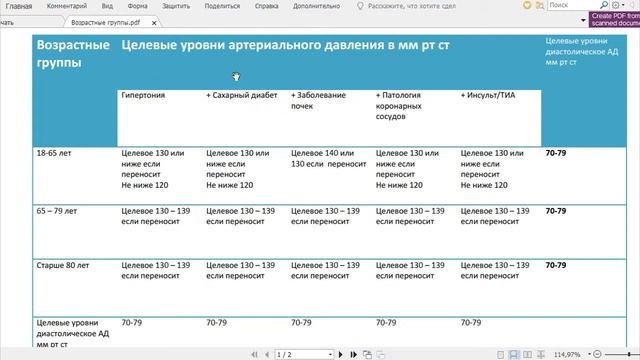Click the 'Расскажите, что хотите сдел' field
The height and width of the screenshot is (360, 640).
[412, 6]
